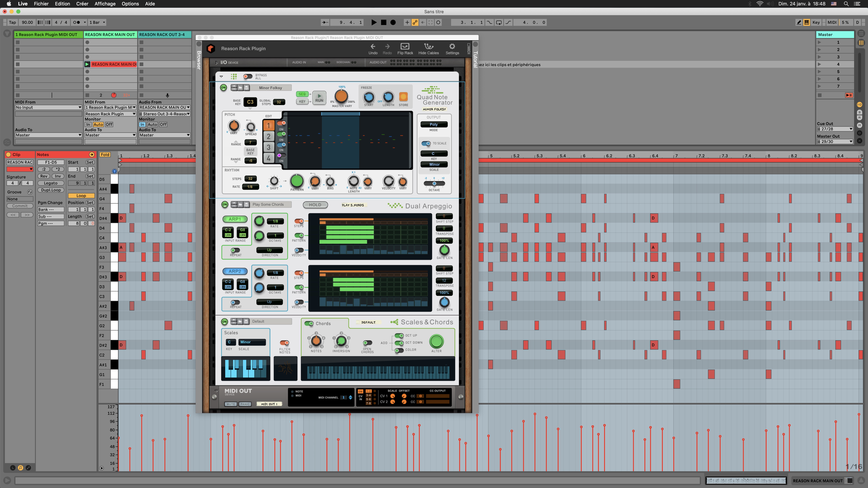Open the Aide menu

coord(150,4)
